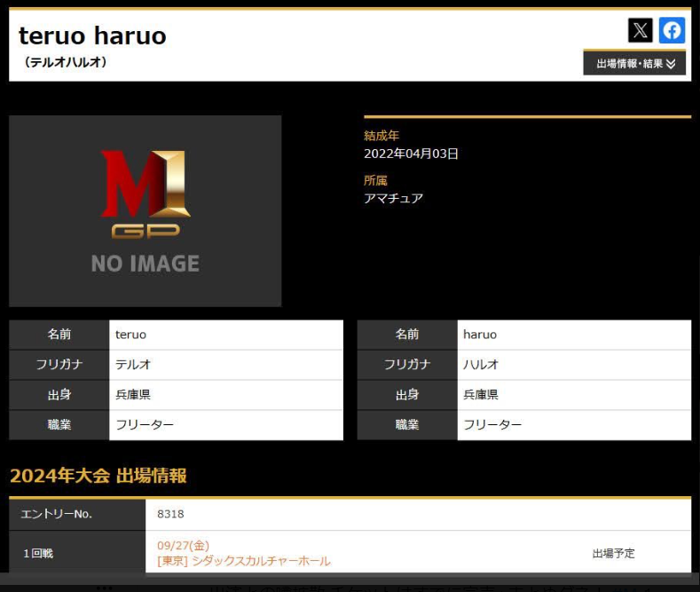The width and height of the screenshot is (700, 592).
Task: Select teruo's フリーター occupation cell
Action: pyautogui.click(x=226, y=425)
